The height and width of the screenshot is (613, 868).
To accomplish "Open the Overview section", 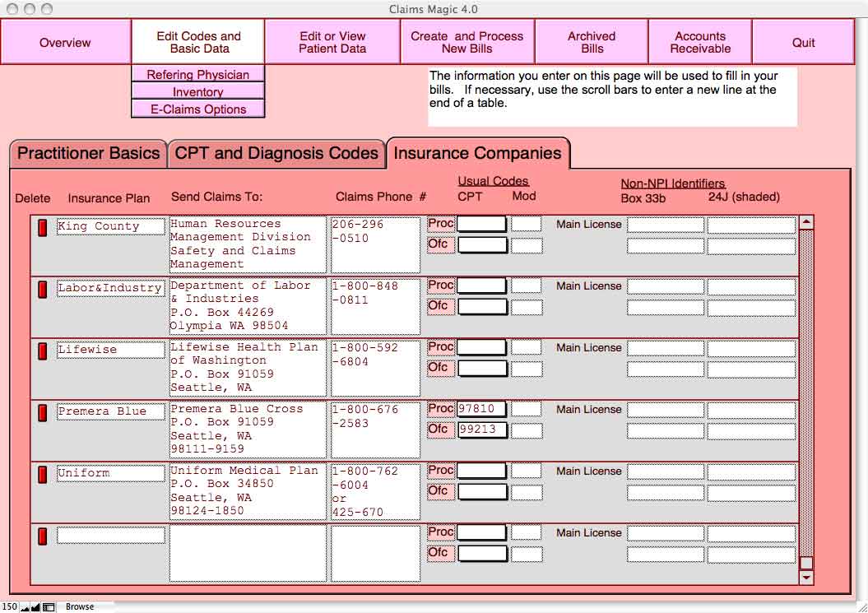I will (x=65, y=43).
